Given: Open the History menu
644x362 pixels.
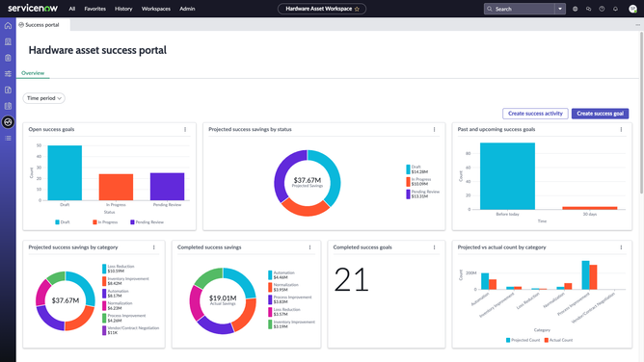Looking at the screenshot, I should coord(123,9).
